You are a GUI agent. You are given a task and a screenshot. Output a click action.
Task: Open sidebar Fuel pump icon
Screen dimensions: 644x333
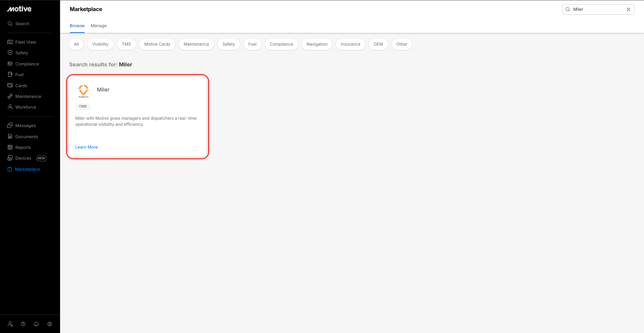click(x=10, y=74)
